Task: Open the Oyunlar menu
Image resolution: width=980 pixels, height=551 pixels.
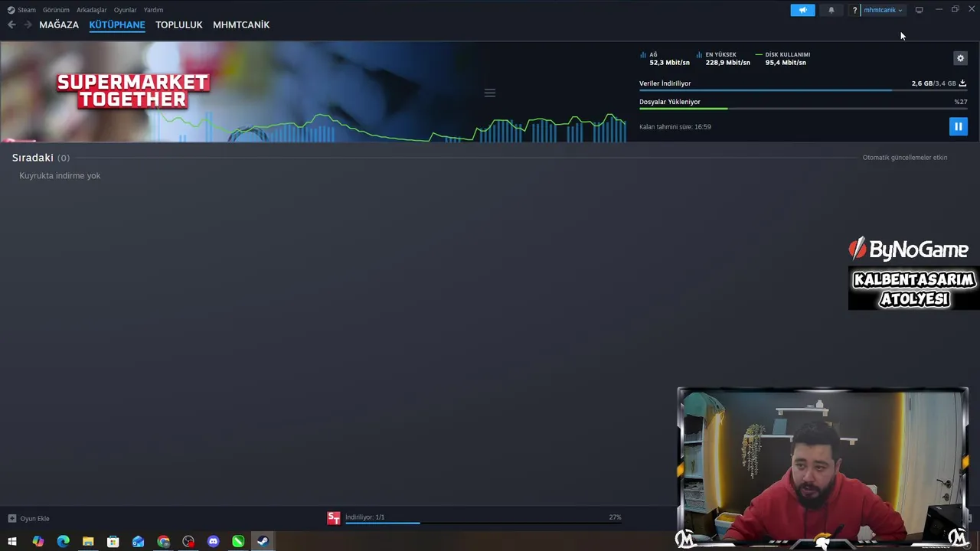Action: [x=125, y=10]
